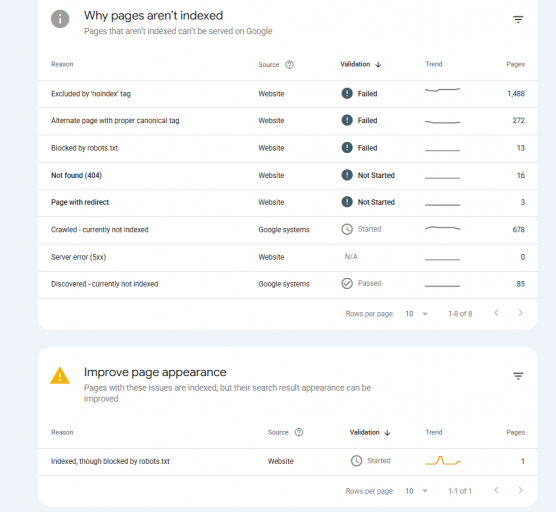The image size is (556, 512).
Task: Open the Excluded by 'noindex' tag row
Action: click(x=288, y=94)
